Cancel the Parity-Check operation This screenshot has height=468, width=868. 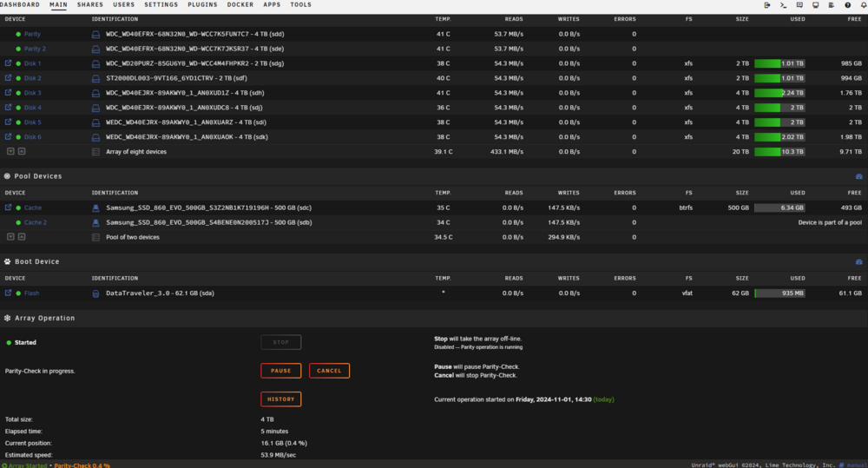tap(329, 371)
